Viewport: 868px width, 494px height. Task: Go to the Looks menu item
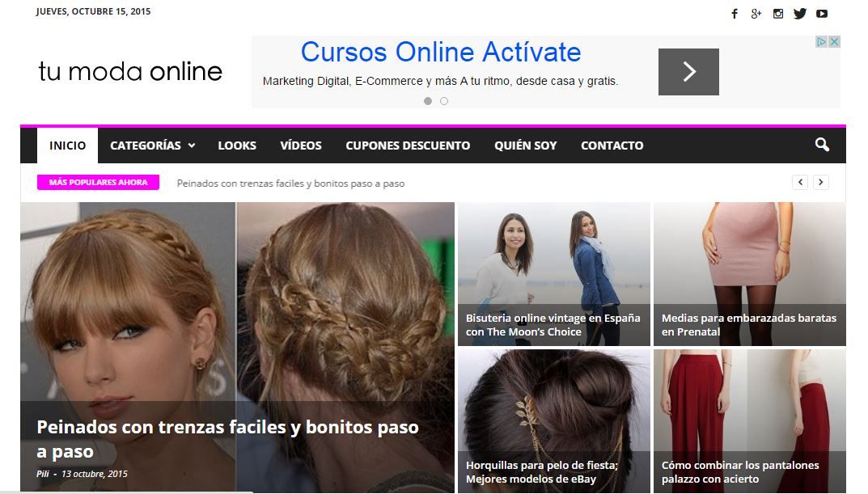tap(237, 146)
